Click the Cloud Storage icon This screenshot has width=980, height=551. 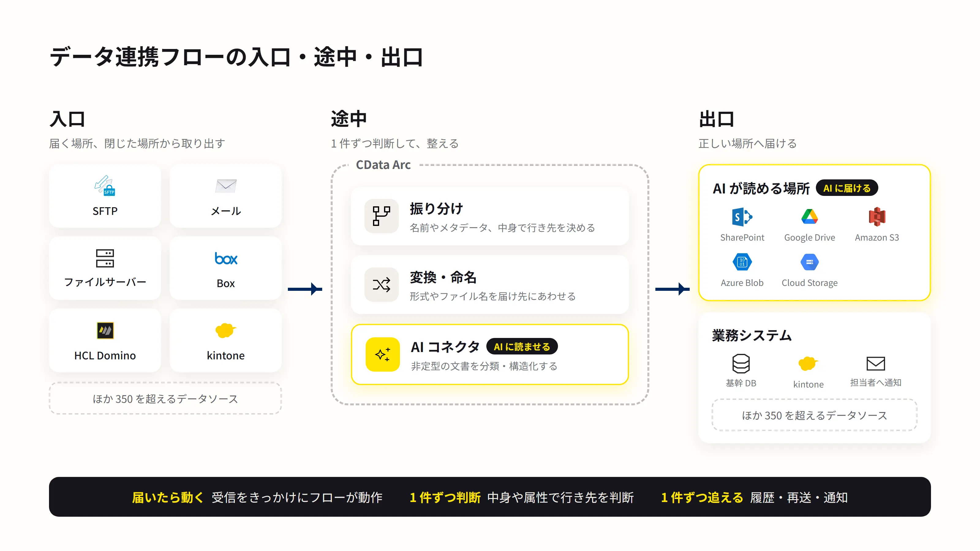pyautogui.click(x=809, y=262)
